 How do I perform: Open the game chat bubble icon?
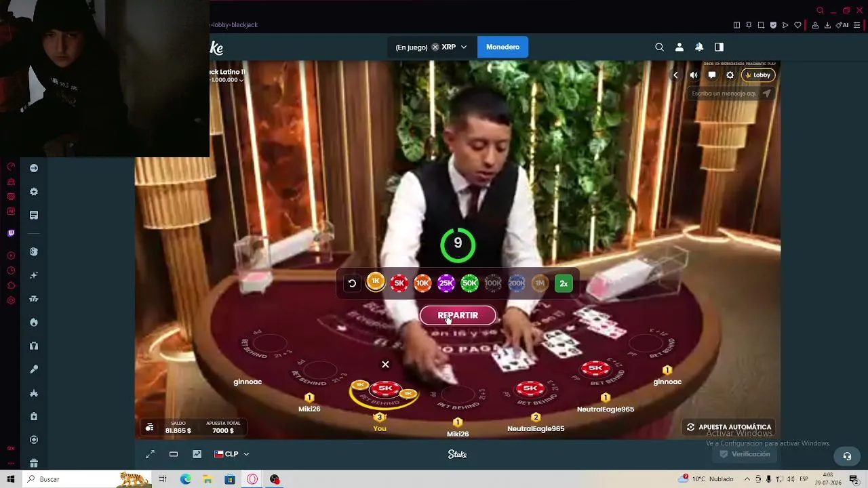(x=711, y=75)
